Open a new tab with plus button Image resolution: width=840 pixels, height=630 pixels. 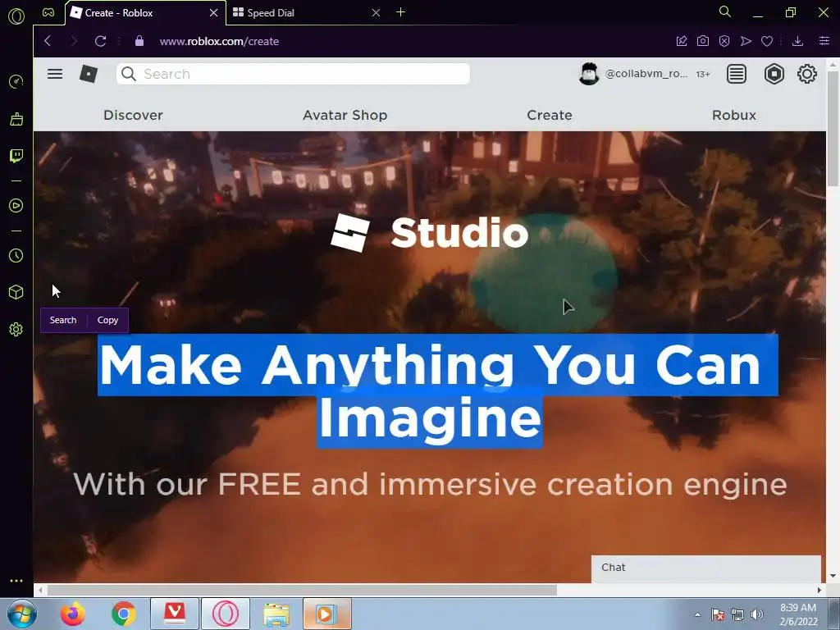[x=400, y=12]
